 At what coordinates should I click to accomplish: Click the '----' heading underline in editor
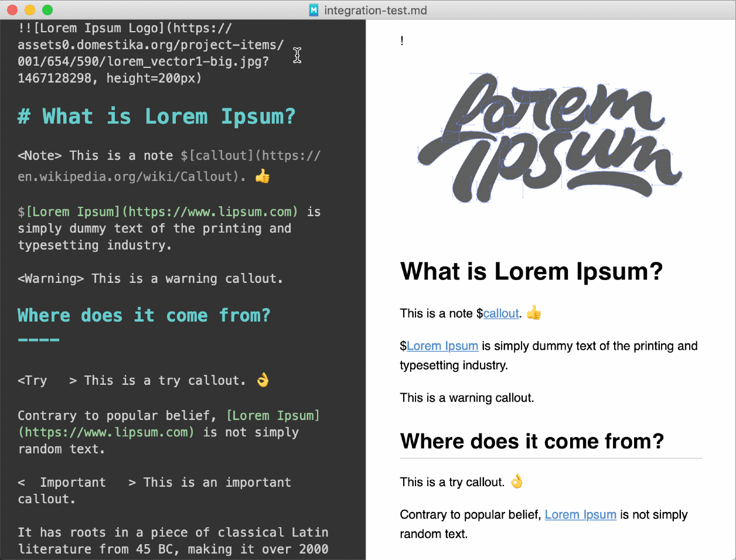[39, 340]
